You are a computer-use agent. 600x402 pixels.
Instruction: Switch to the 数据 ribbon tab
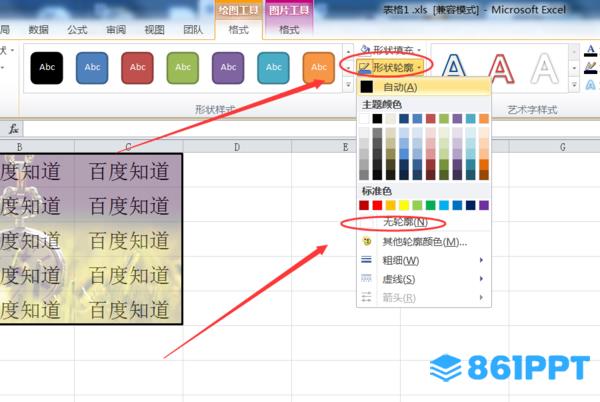coord(39,29)
